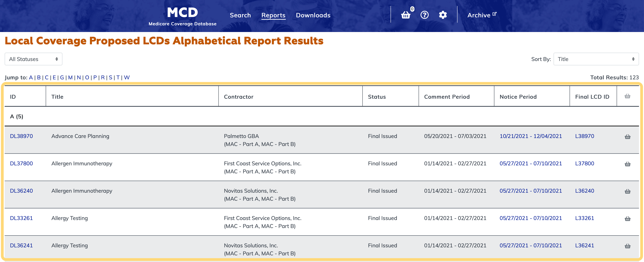Add Advance Care Planning row to basket
The image size is (644, 262).
[627, 137]
